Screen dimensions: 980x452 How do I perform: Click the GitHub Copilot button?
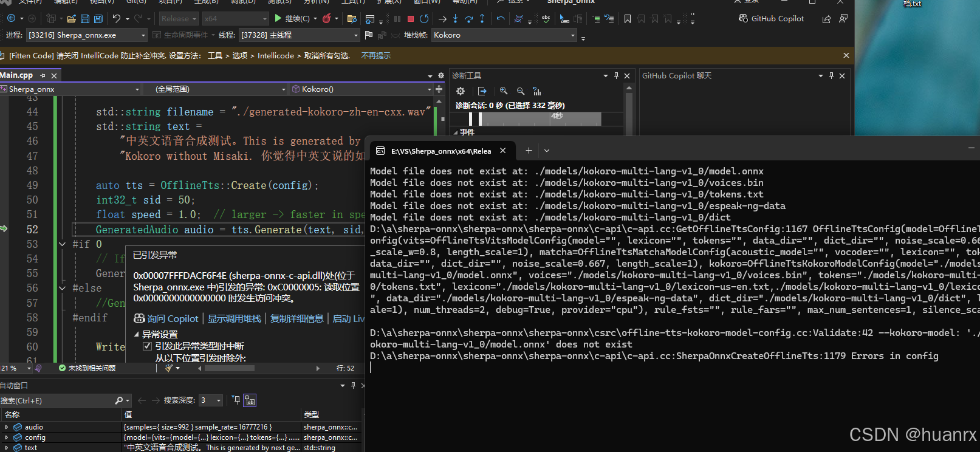[771, 19]
